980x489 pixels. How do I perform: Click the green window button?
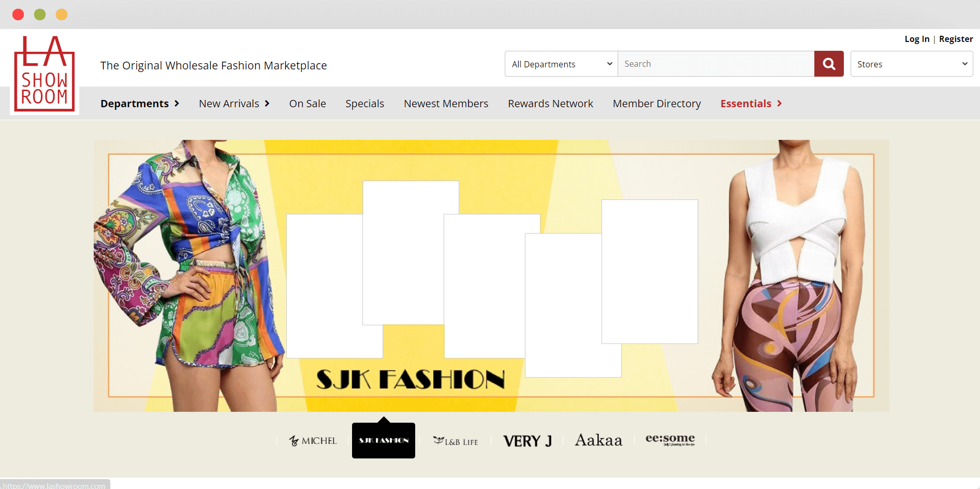coord(40,15)
